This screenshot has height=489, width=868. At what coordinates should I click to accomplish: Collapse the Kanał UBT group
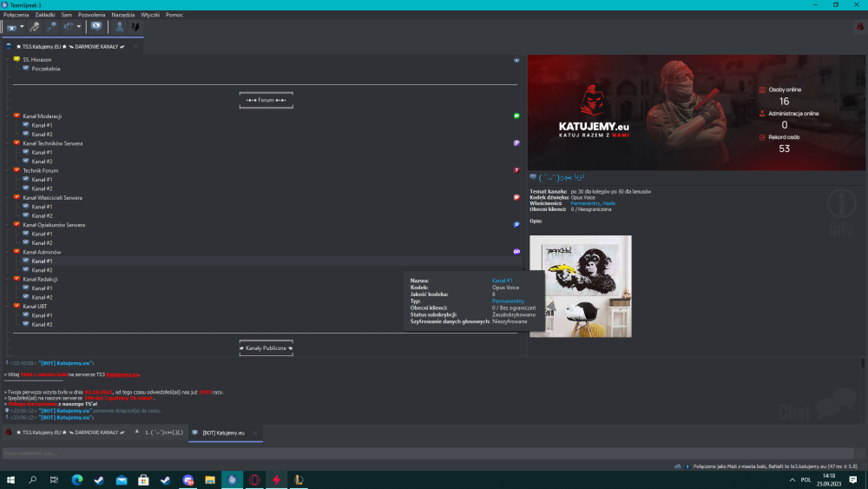coord(7,306)
